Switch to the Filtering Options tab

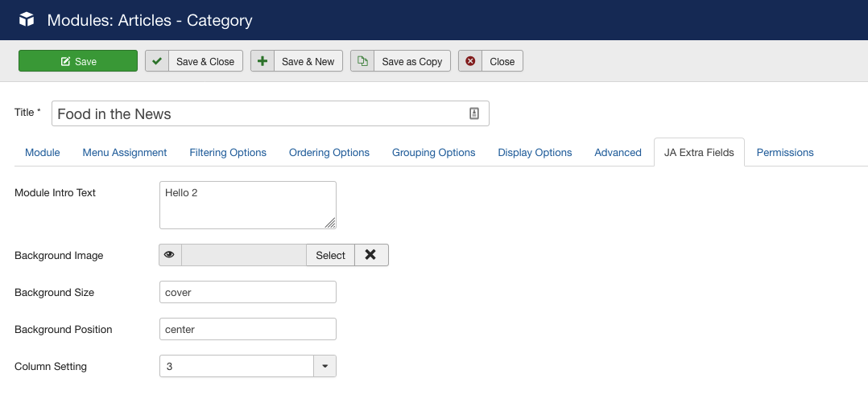[228, 152]
